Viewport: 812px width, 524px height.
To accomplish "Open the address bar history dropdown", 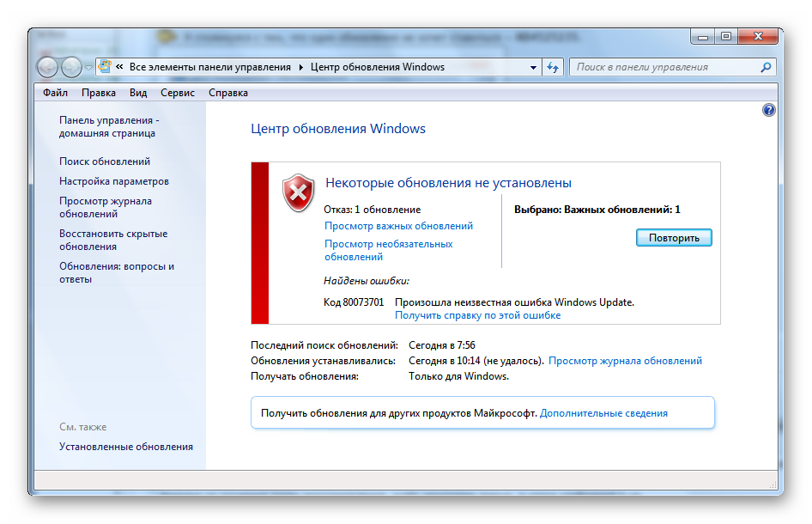I will coord(533,67).
